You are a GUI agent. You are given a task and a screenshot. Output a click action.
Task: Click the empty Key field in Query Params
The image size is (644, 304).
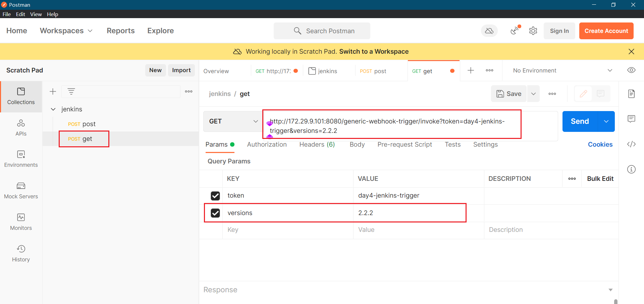point(288,230)
